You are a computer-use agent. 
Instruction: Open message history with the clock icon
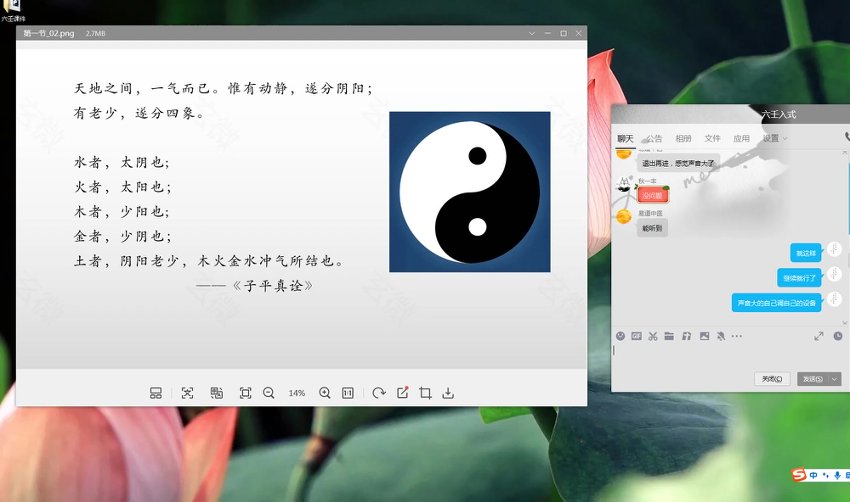point(838,336)
